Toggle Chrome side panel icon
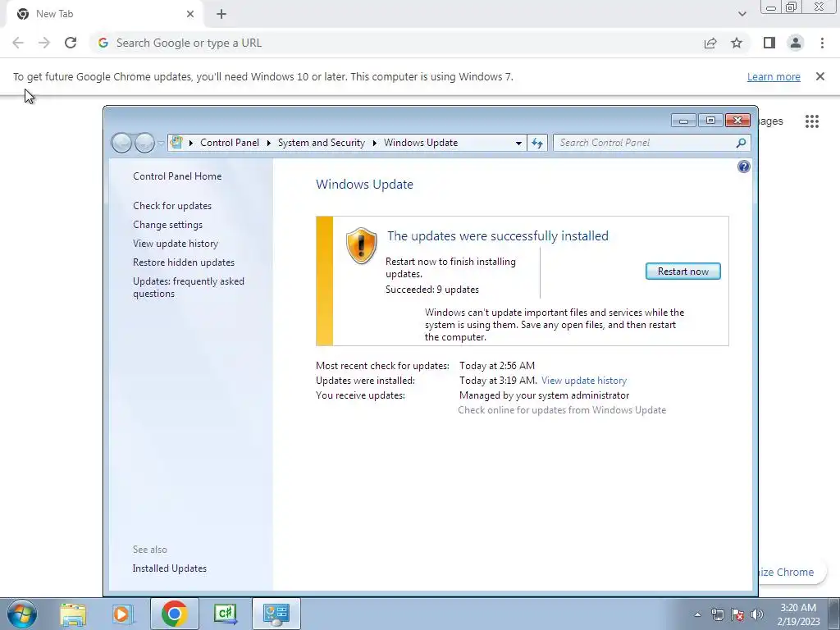The height and width of the screenshot is (630, 840). [x=769, y=43]
